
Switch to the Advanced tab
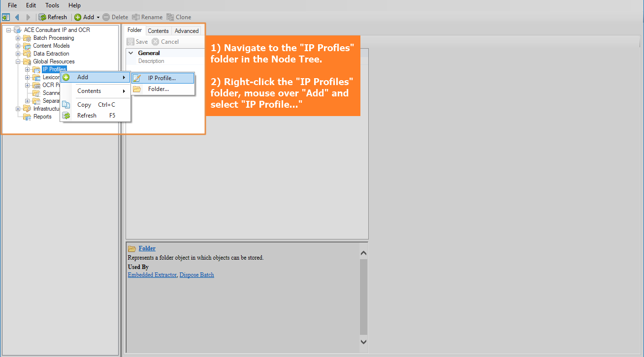187,31
